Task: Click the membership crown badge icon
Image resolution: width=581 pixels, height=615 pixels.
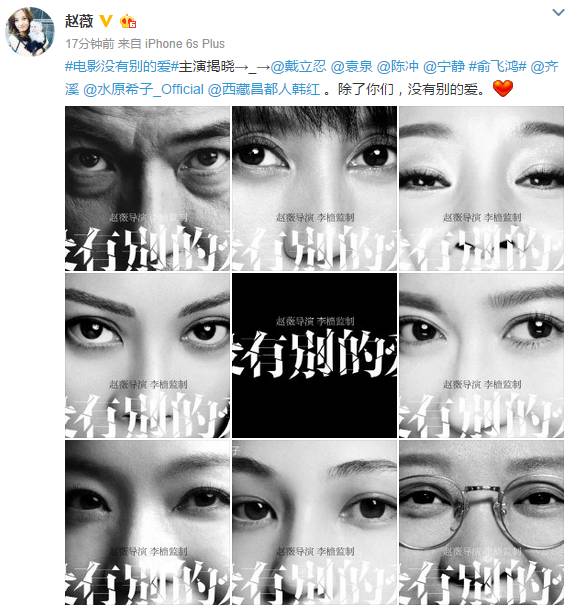Action: point(127,21)
